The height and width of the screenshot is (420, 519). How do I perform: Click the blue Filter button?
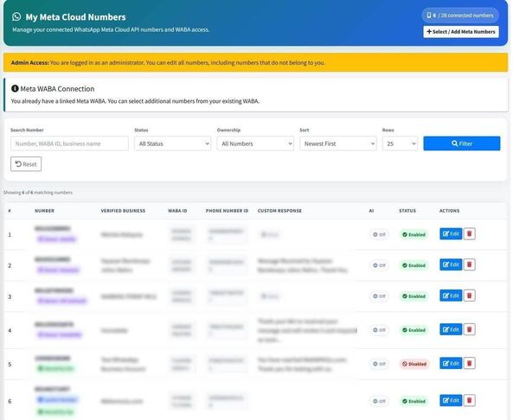click(x=462, y=143)
